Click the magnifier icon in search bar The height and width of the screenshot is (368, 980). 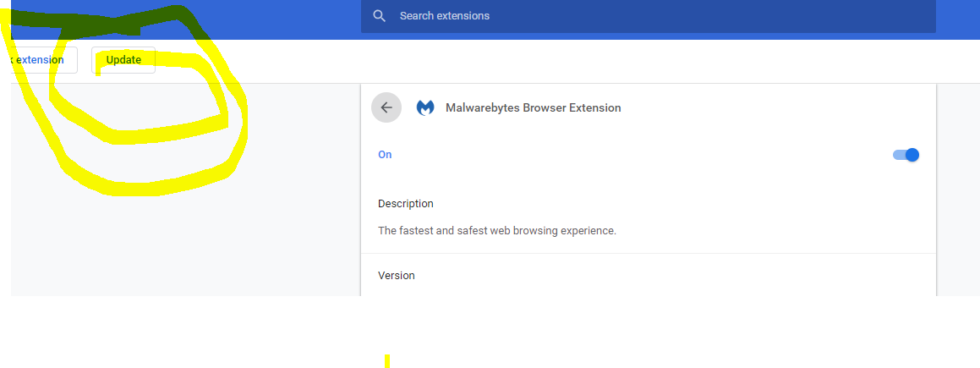point(380,16)
